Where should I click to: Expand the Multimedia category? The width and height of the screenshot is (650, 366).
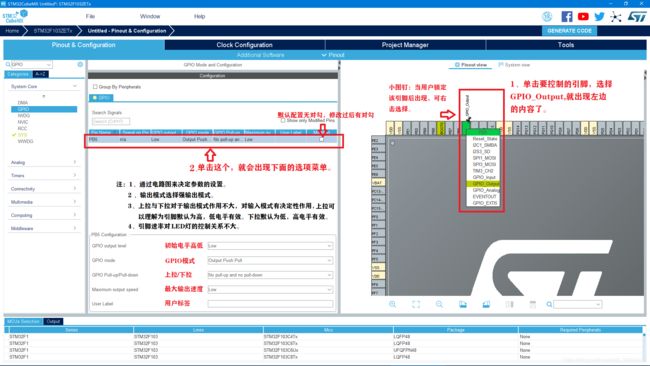click(x=75, y=202)
